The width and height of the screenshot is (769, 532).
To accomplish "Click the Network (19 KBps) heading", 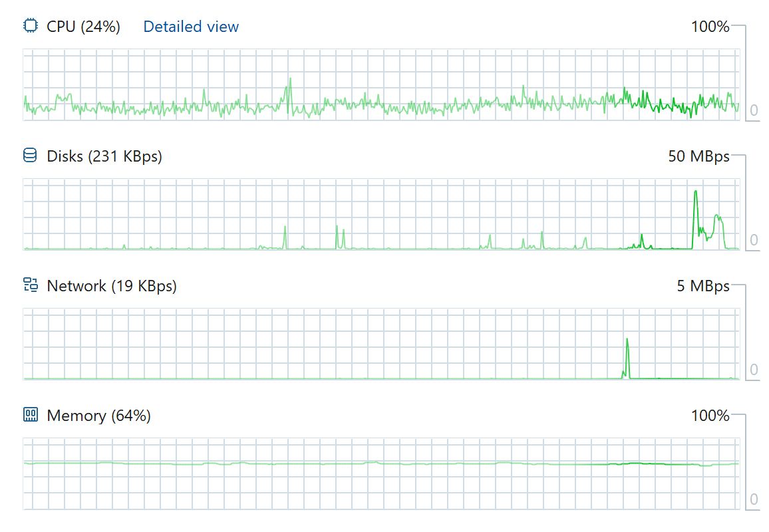I will pyautogui.click(x=111, y=286).
